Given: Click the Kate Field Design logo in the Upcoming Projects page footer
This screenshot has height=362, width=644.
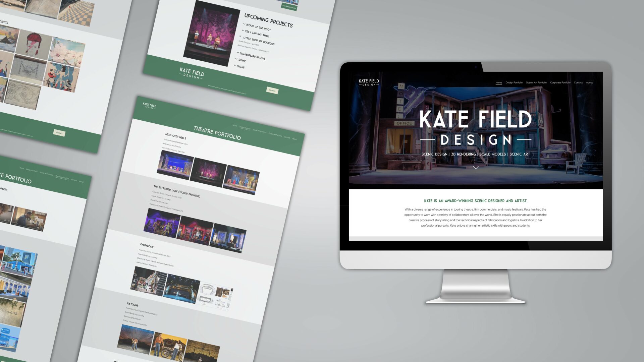Looking at the screenshot, I should tap(192, 73).
